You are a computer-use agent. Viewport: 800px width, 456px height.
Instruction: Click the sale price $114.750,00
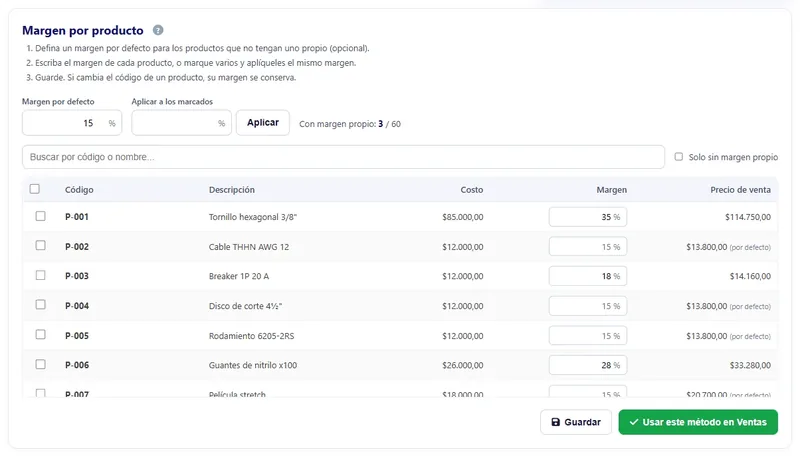747,217
